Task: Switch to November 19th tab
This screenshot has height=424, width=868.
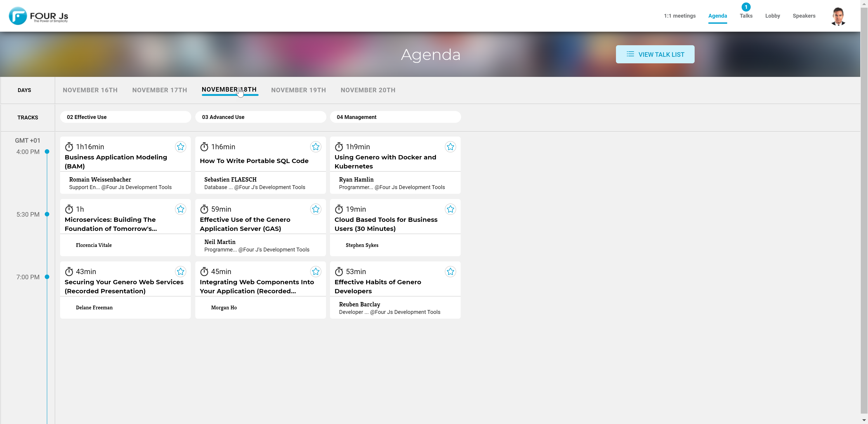Action: (x=299, y=90)
